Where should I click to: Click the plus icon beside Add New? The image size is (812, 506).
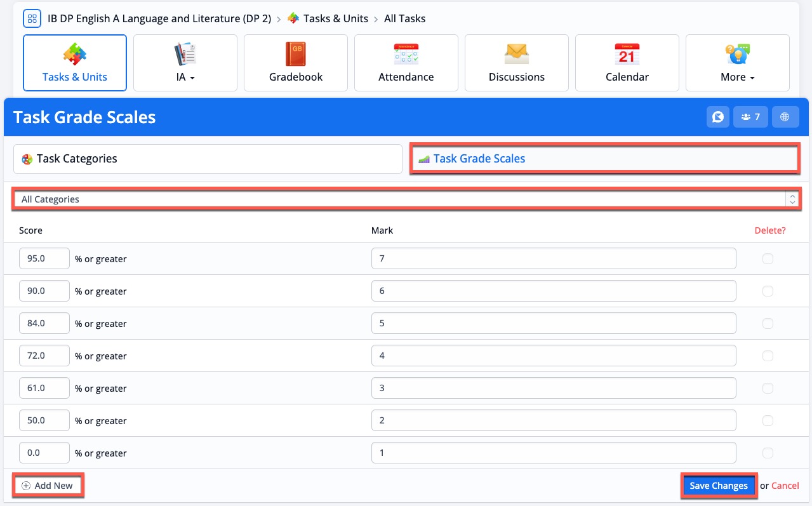click(26, 486)
